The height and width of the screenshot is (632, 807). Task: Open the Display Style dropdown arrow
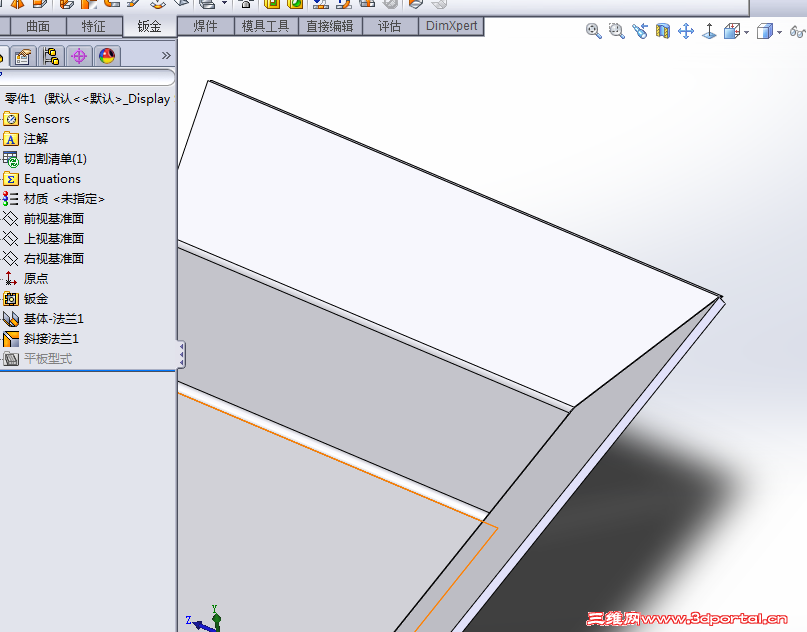click(x=779, y=32)
